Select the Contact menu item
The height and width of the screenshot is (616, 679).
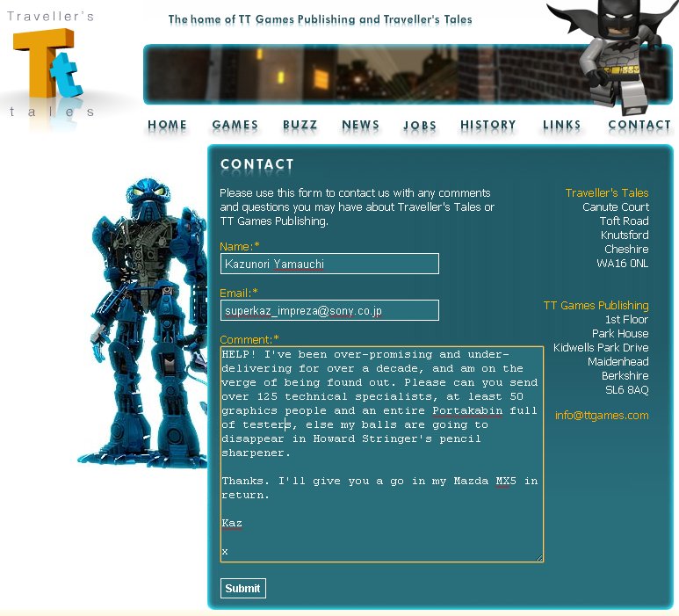(x=639, y=126)
